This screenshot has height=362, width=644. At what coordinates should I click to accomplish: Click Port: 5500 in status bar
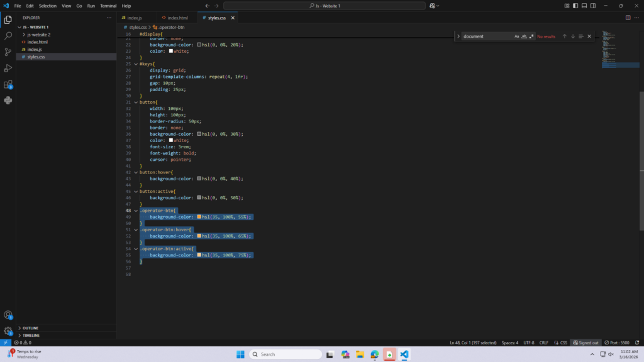(619, 343)
